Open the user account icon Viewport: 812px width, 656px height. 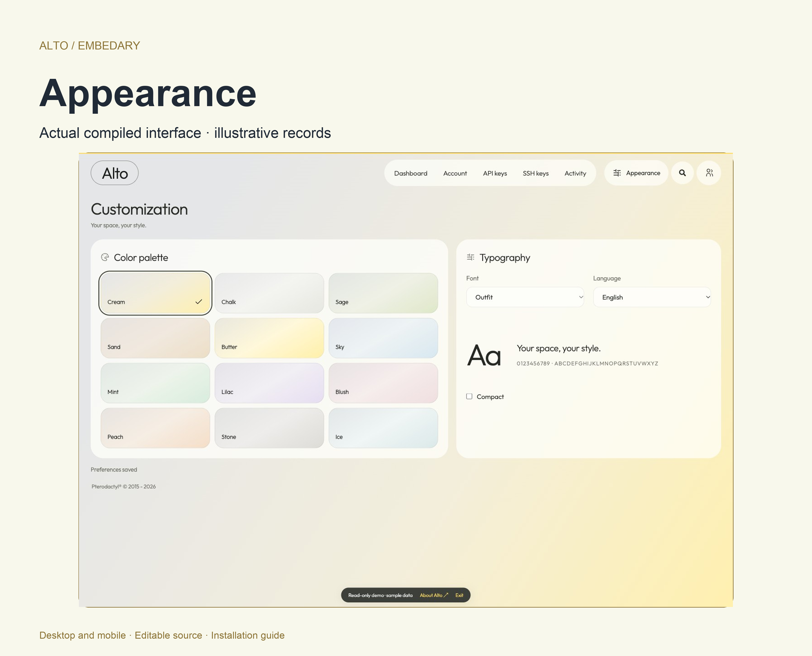point(709,173)
